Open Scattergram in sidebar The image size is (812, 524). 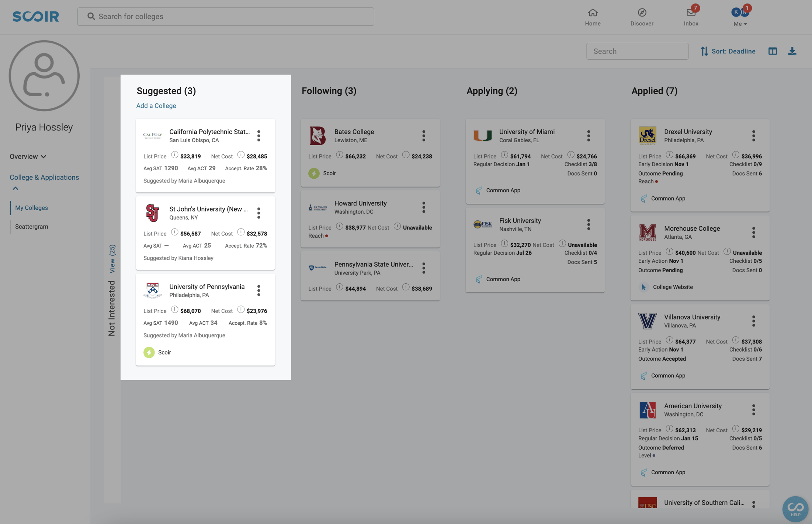[x=31, y=227]
